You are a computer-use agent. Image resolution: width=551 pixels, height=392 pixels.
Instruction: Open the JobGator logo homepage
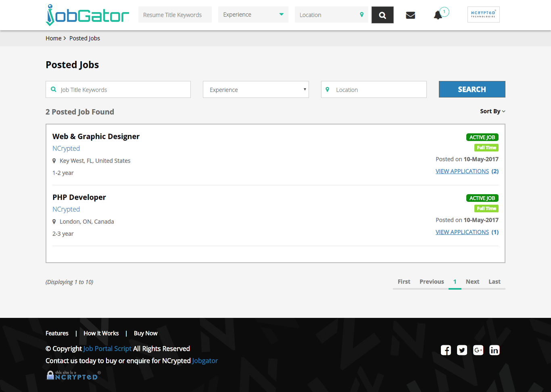(88, 15)
